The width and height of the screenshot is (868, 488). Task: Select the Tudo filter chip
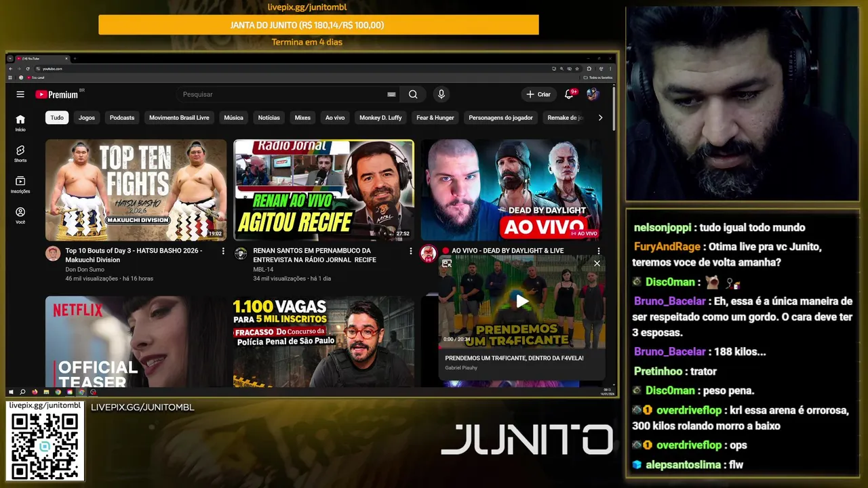point(57,117)
